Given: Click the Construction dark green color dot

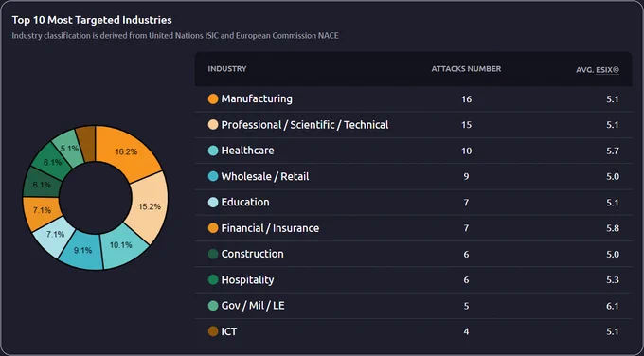Looking at the screenshot, I should (213, 254).
